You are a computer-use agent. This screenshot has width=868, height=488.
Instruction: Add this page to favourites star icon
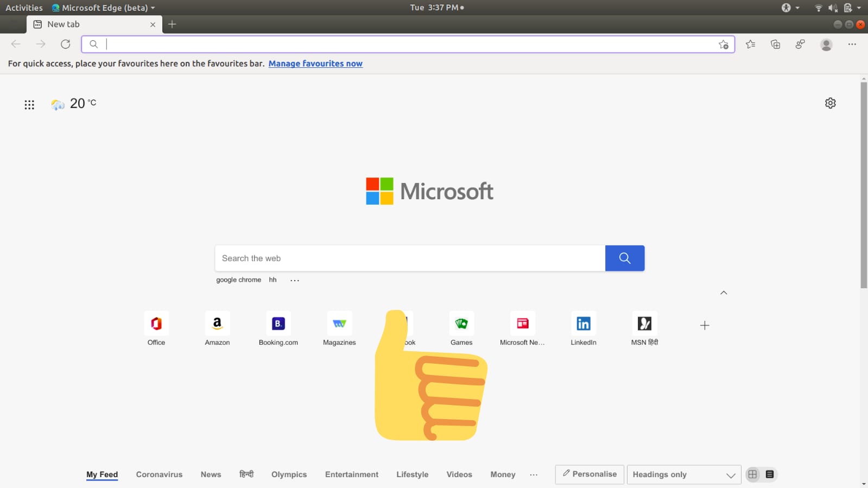coord(724,45)
